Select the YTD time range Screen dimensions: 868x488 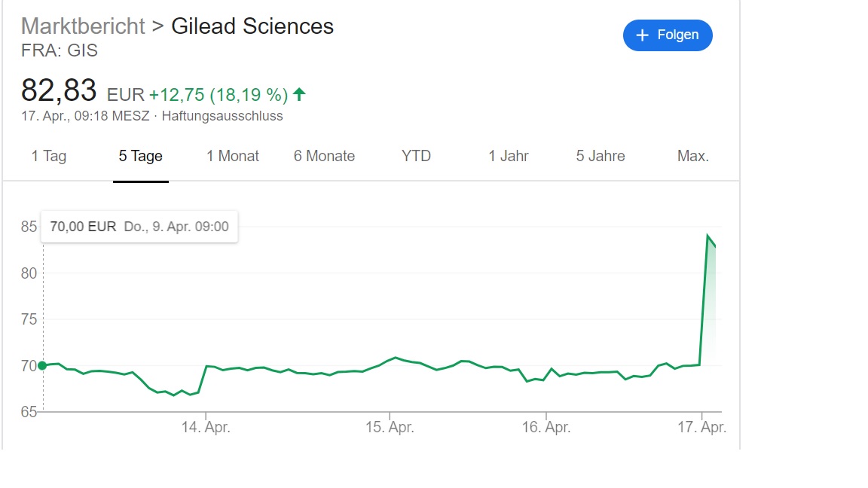[415, 156]
